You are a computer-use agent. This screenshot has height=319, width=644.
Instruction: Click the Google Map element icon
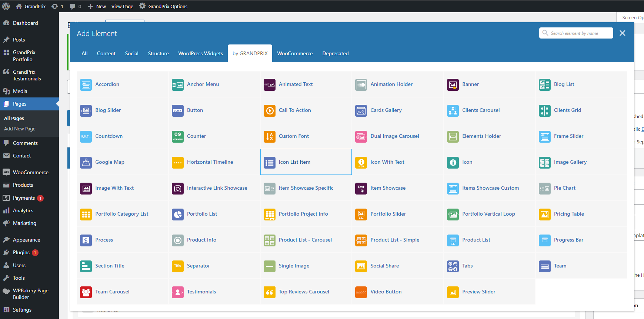(86, 163)
